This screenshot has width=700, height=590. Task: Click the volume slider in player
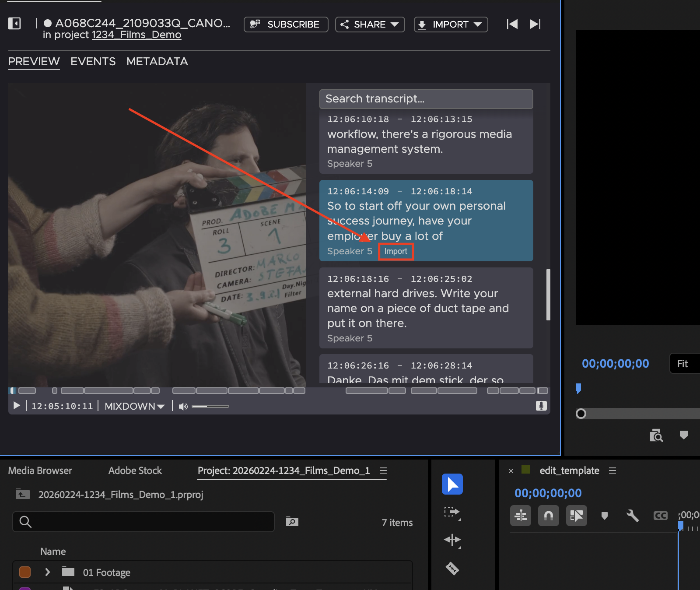[210, 406]
